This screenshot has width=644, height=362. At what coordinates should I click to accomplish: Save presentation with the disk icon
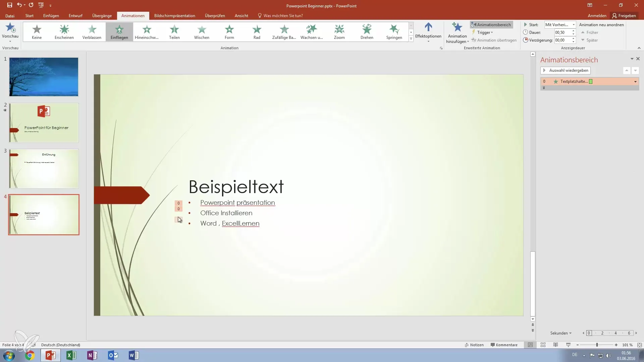click(x=10, y=5)
